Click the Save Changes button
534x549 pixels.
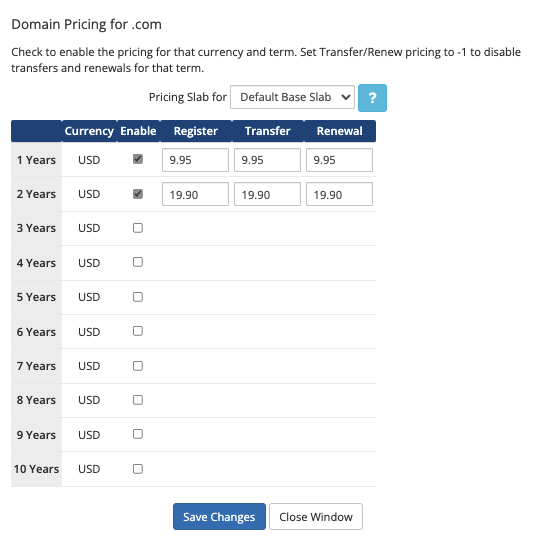(219, 516)
